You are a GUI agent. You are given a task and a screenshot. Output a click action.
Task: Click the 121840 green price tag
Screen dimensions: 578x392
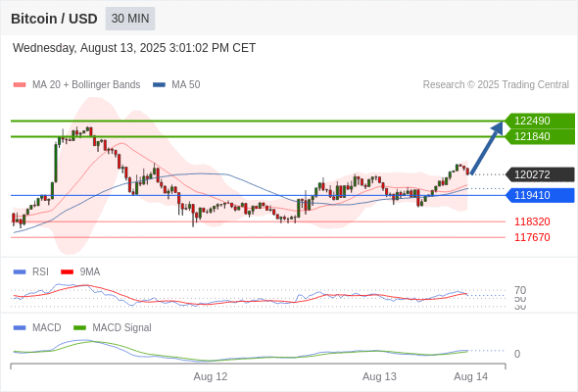pyautogui.click(x=540, y=136)
